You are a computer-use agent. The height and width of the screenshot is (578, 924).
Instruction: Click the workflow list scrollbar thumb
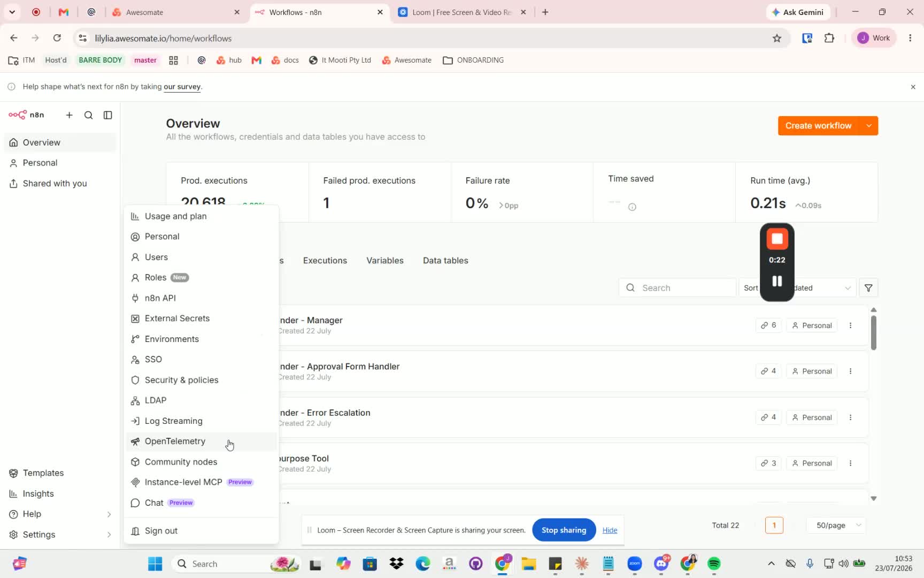tap(873, 333)
